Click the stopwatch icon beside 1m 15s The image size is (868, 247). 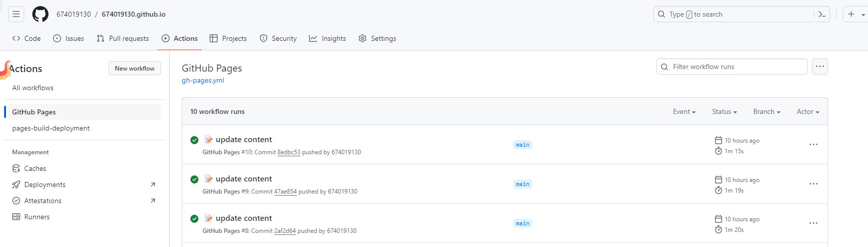(719, 151)
